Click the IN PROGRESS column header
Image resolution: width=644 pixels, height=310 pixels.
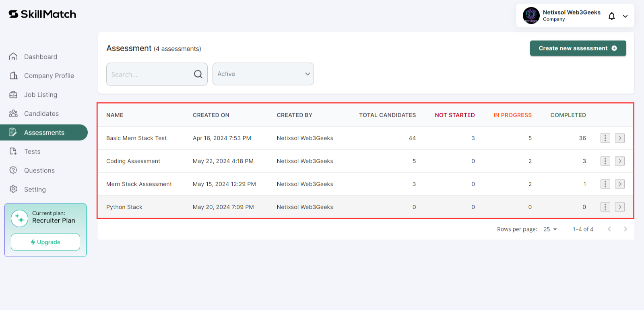point(513,115)
